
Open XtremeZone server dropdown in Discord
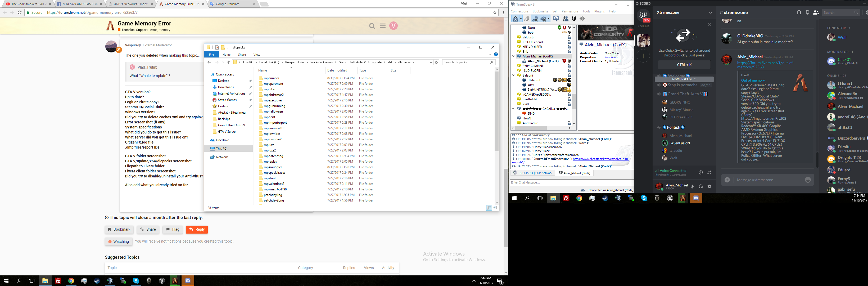pyautogui.click(x=710, y=12)
